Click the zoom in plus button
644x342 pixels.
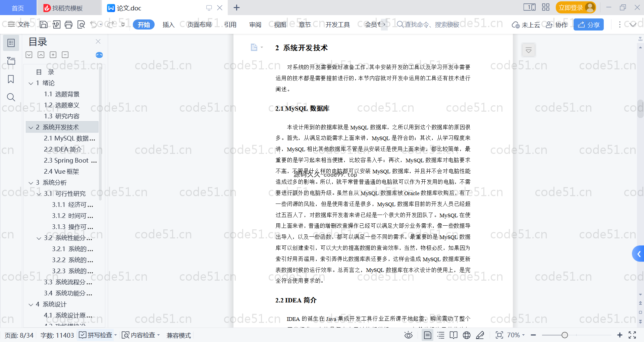(x=620, y=335)
